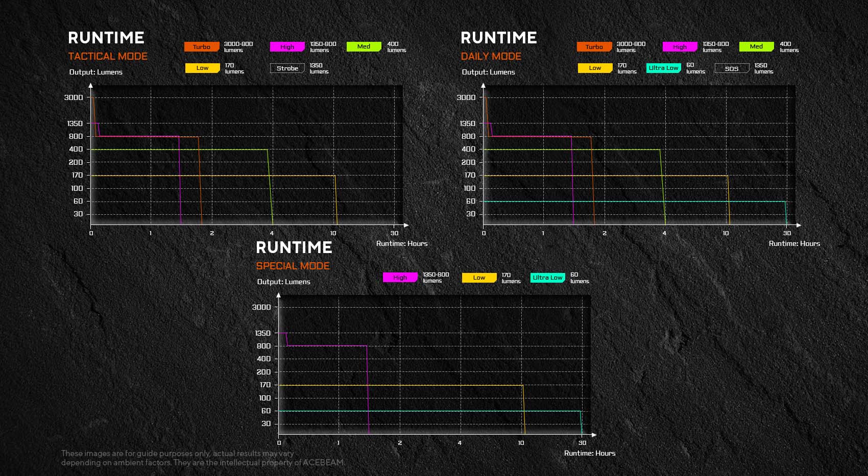The width and height of the screenshot is (868, 476).
Task: Click the Ultra Low badge in Daily Mode
Action: point(663,68)
